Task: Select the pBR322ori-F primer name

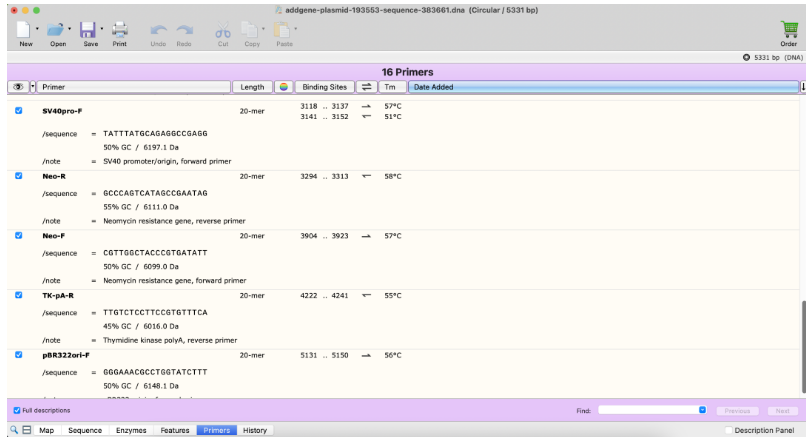Action: coord(66,355)
